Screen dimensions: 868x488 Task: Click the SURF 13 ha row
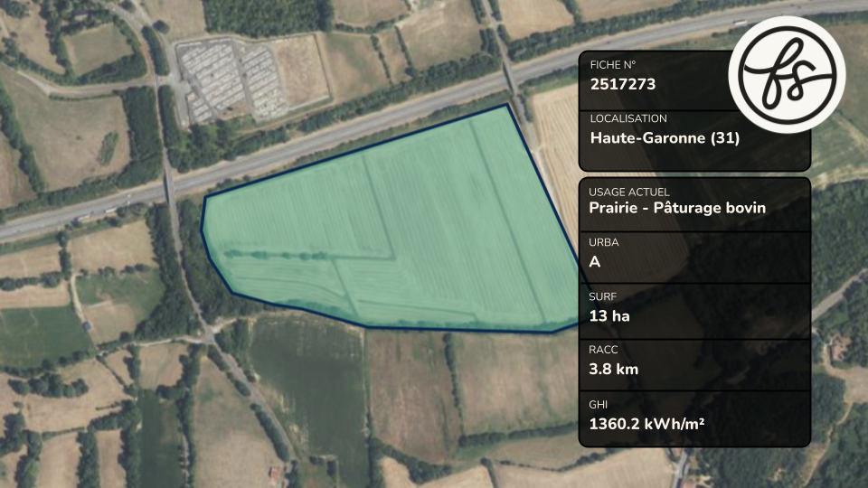[x=694, y=311]
